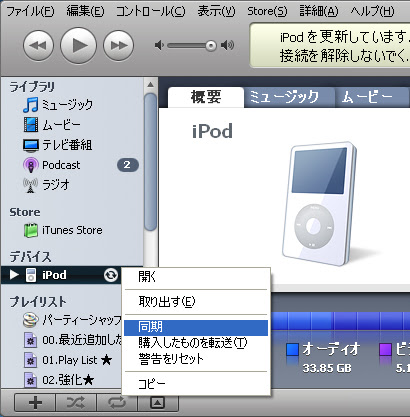Click the low volume speaker icon
The height and width of the screenshot is (417, 410).
(x=159, y=45)
